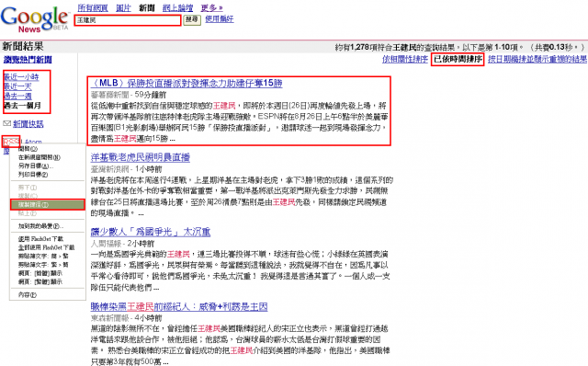The height and width of the screenshot is (366, 588).
Task: Click the 2小時前 timestamp of third result
Action: [141, 244]
